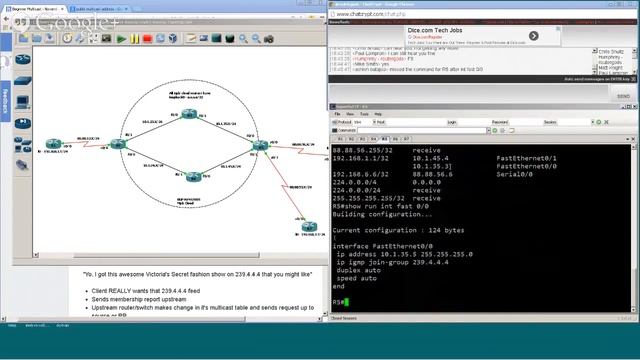This screenshot has width=640, height=360.
Task: Click the chat message input box
Action: [x=469, y=93]
